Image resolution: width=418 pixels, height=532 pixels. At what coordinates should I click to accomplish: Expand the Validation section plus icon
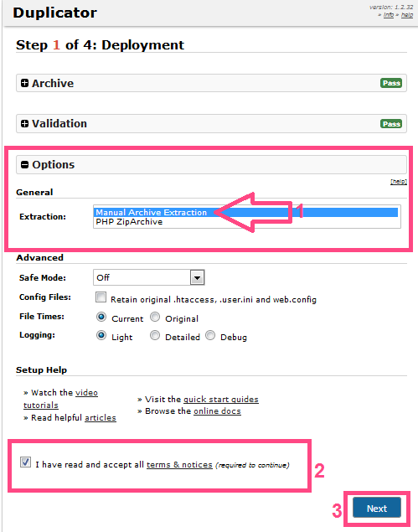coord(24,123)
